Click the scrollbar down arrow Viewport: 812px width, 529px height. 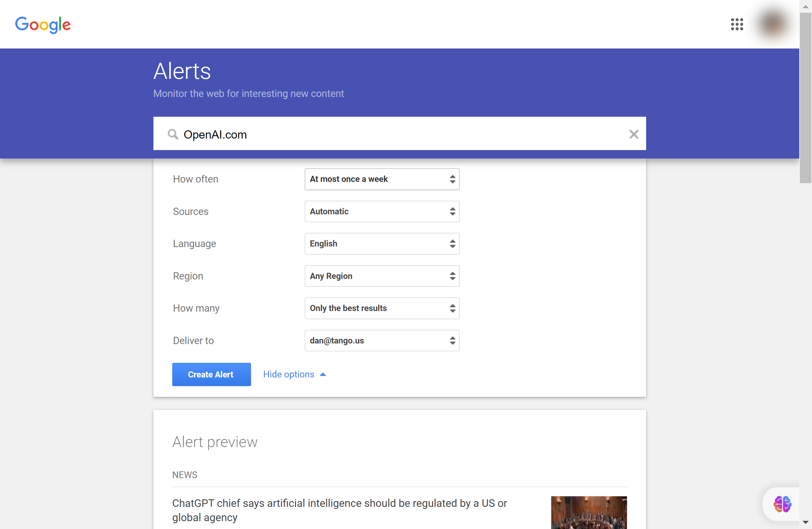click(x=806, y=523)
